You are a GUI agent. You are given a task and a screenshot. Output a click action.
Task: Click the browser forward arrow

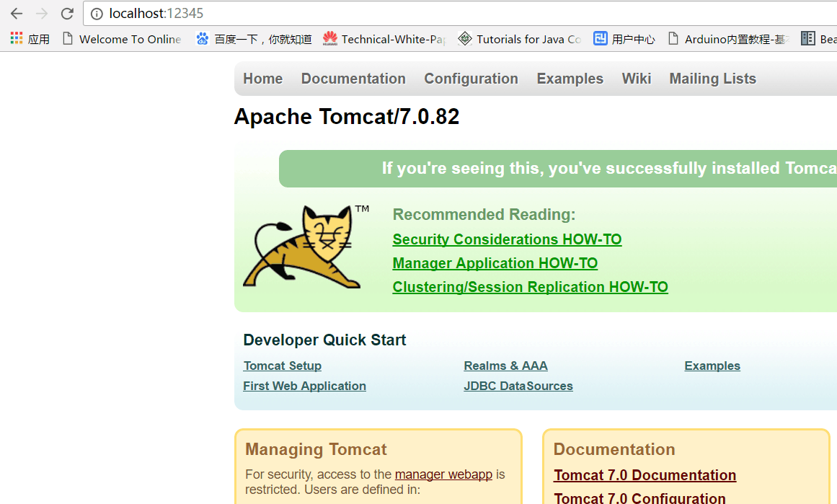[42, 14]
